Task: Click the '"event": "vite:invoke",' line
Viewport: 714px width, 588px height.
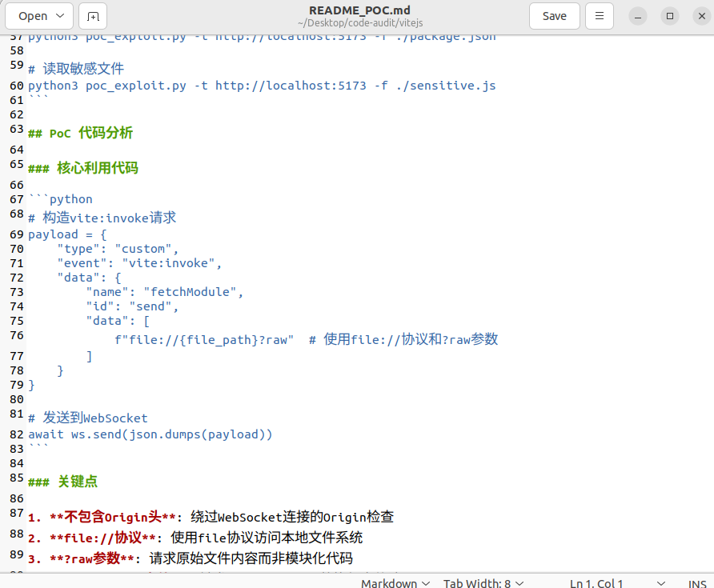Action: pyautogui.click(x=139, y=263)
